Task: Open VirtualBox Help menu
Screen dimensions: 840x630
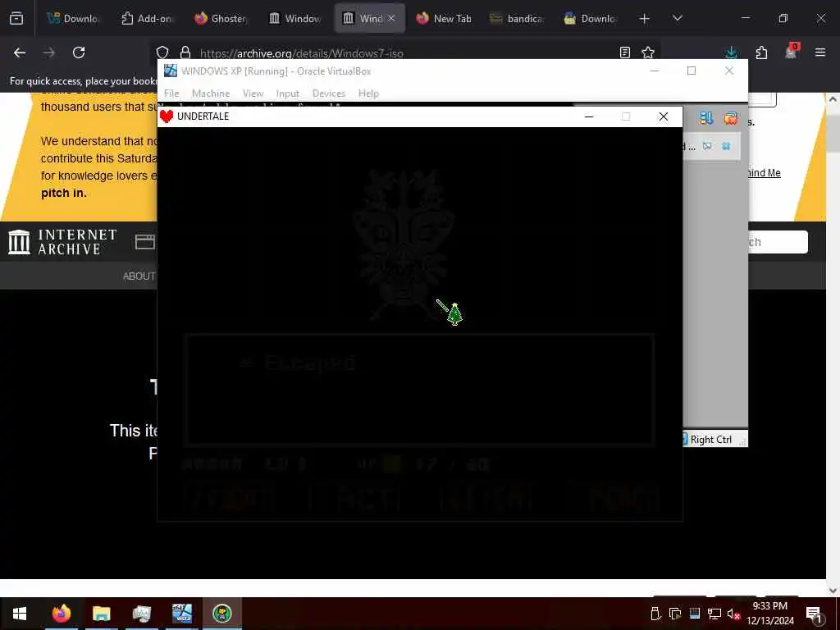Action: click(368, 94)
